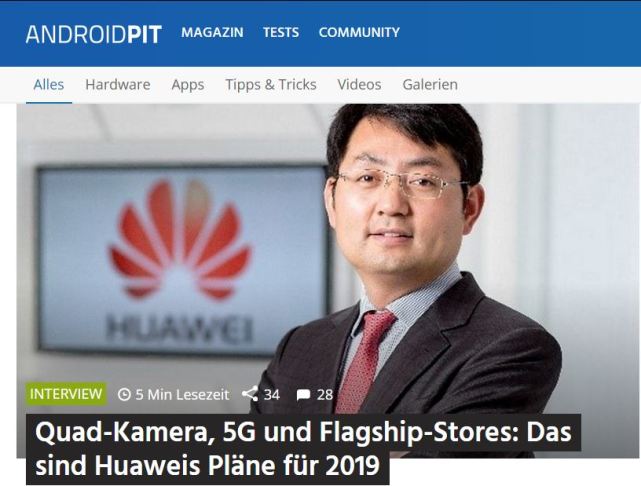The image size is (641, 486).
Task: Open the COMMUNITY menu
Action: (359, 32)
